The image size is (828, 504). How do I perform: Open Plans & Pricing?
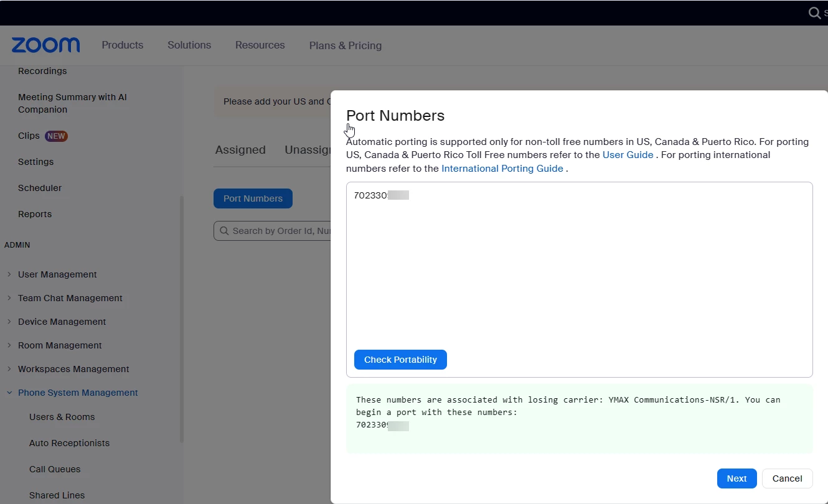point(346,45)
